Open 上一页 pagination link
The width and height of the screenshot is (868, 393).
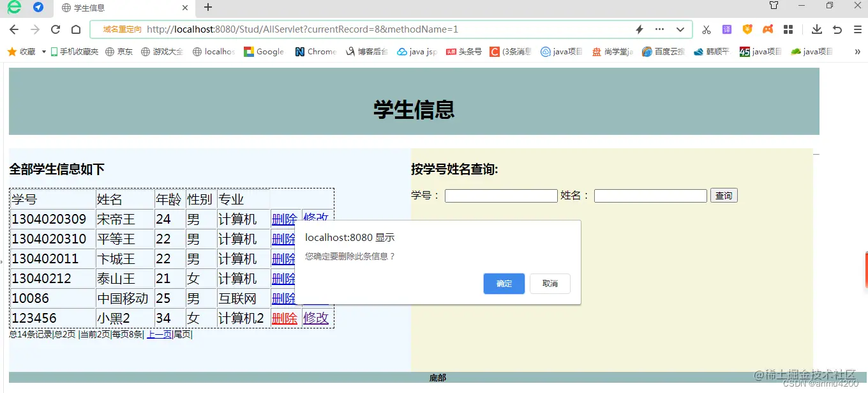158,334
